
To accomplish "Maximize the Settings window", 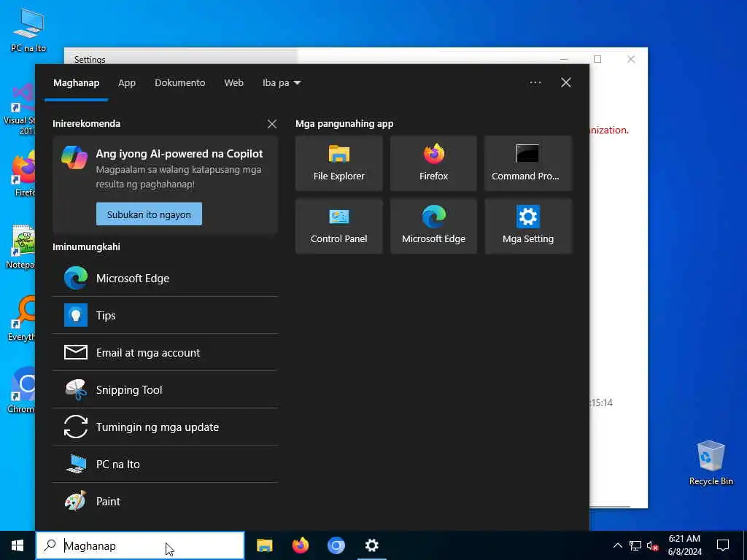I will click(597, 59).
